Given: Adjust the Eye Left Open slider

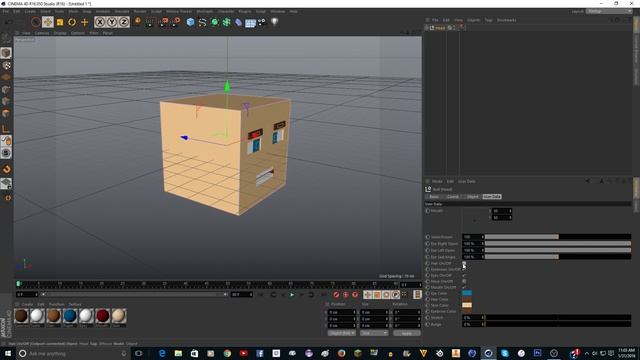Looking at the screenshot, I should (x=558, y=250).
